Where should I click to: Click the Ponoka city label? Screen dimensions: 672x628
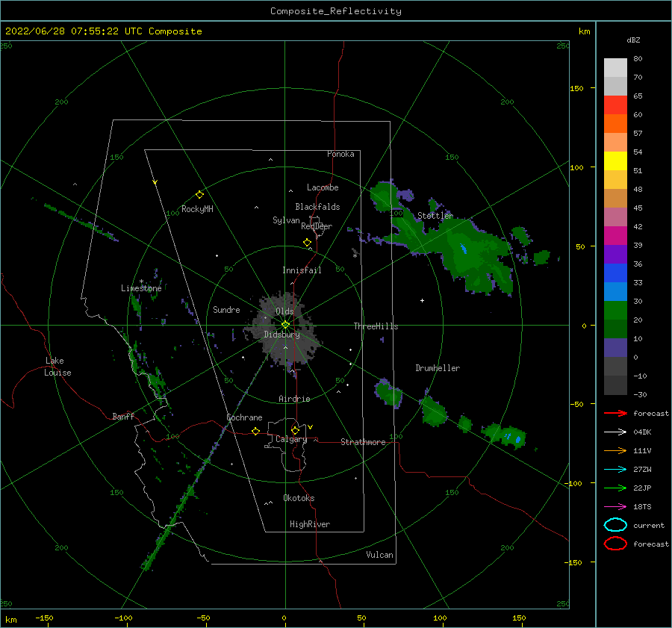[340, 154]
